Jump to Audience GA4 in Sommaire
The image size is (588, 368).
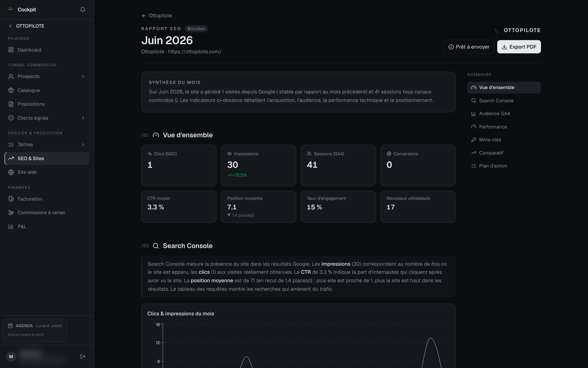pyautogui.click(x=504, y=114)
